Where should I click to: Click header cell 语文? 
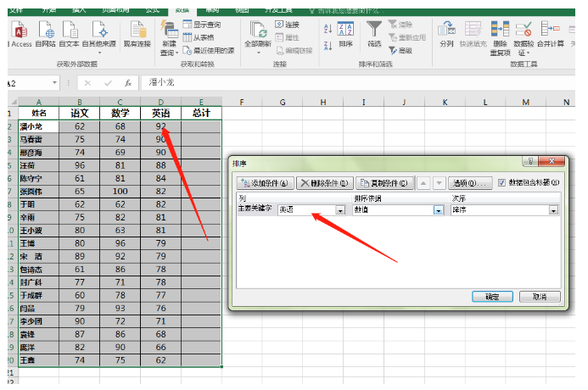(80, 113)
